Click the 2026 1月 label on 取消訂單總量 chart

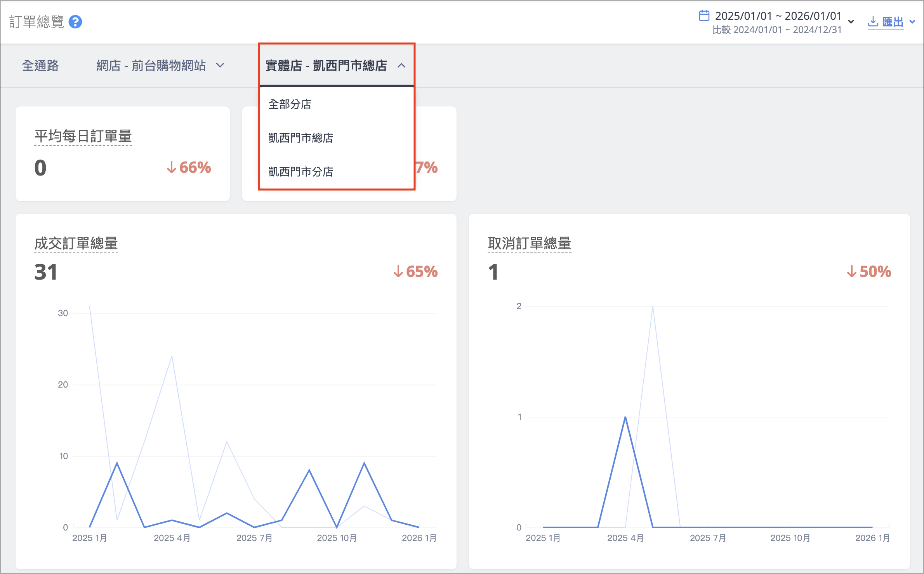tap(872, 538)
